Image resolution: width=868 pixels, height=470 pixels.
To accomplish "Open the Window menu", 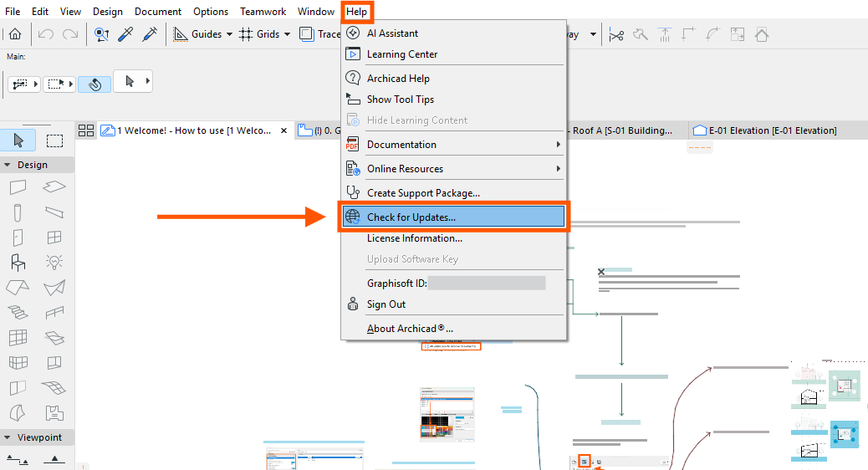I will click(x=315, y=11).
